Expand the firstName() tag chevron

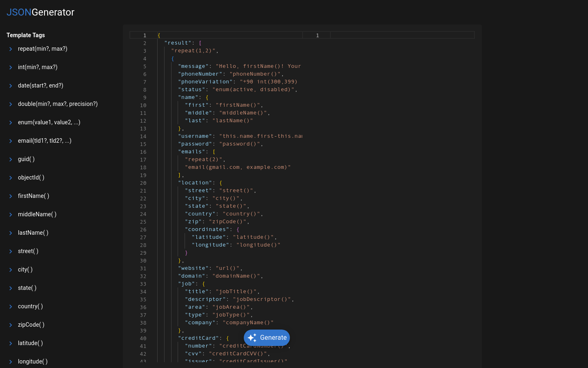pos(11,196)
